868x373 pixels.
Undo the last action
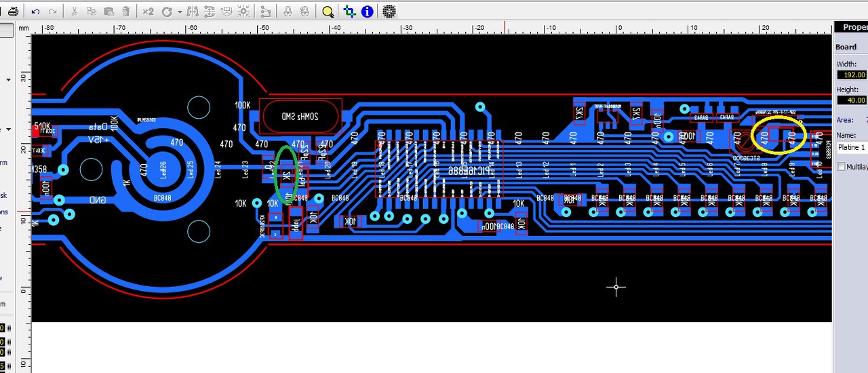[x=35, y=12]
